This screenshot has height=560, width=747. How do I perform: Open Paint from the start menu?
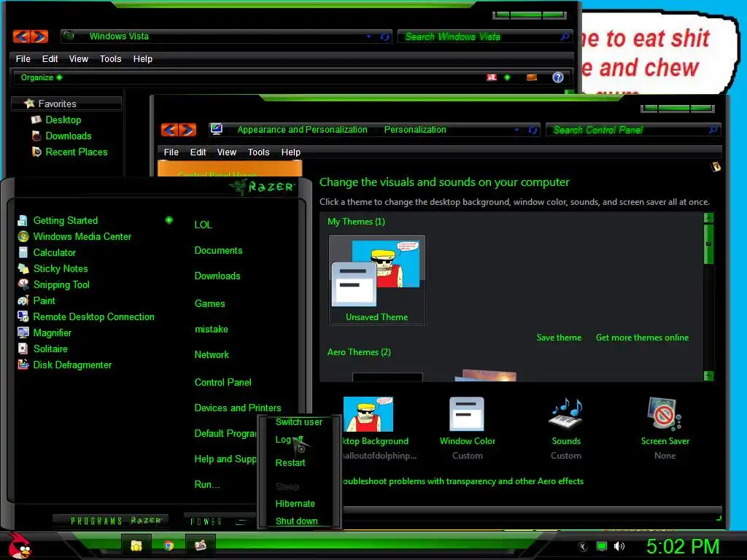coord(44,301)
